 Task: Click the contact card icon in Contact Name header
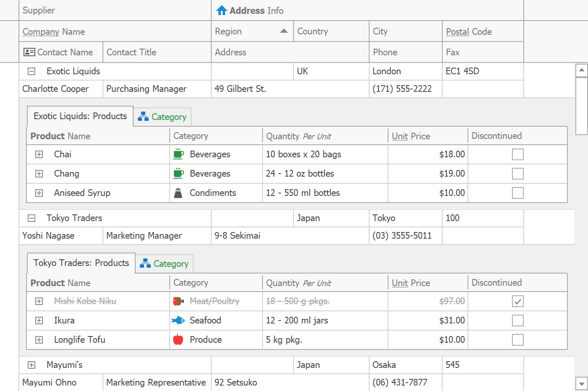click(29, 52)
